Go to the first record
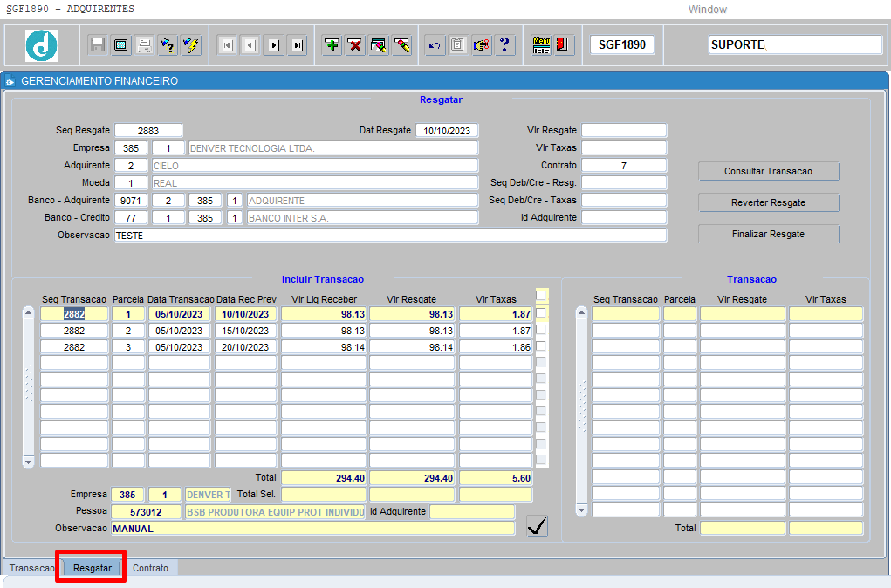Screen dimensions: 891x588 (x=227, y=44)
